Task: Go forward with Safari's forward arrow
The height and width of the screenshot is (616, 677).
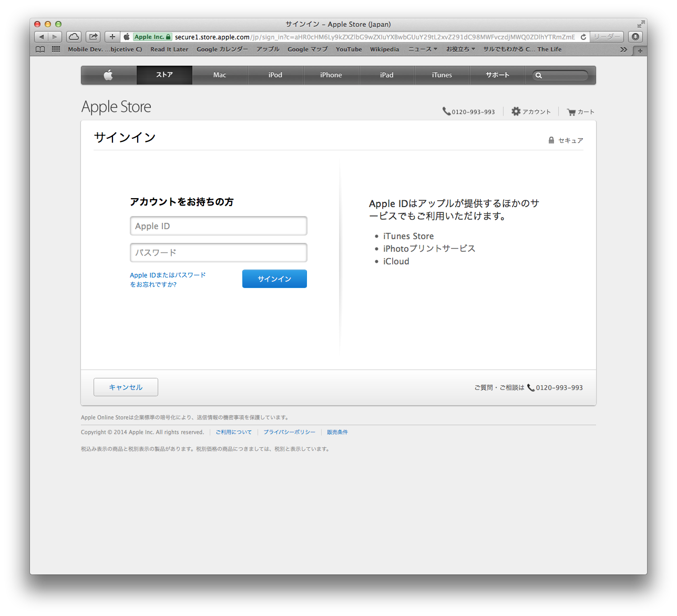Action: pyautogui.click(x=55, y=37)
